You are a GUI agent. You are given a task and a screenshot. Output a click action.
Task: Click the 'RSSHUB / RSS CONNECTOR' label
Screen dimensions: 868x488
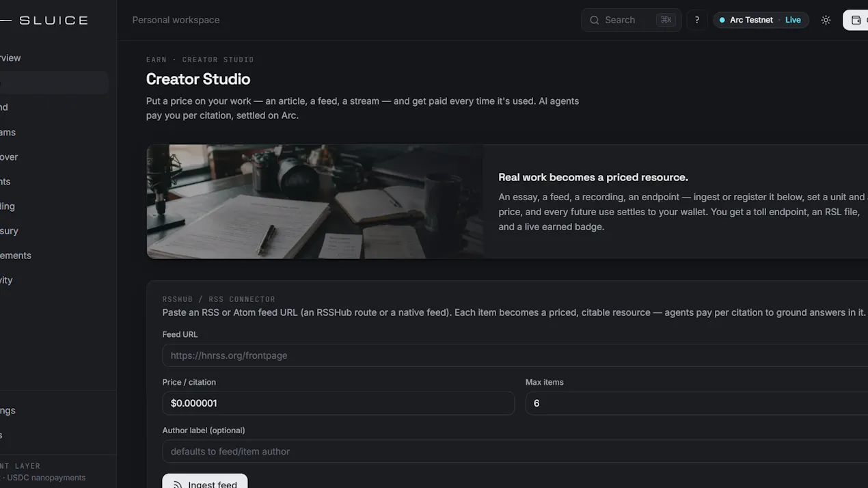tap(219, 299)
